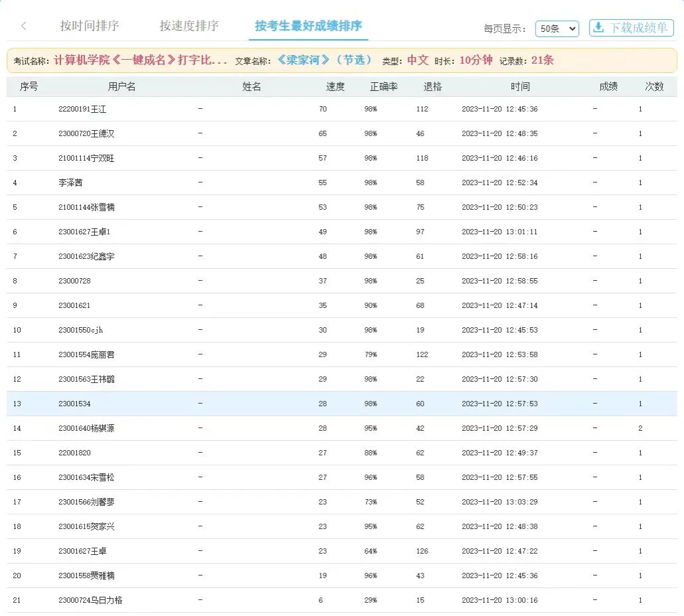Click article name 《梁家河》（节选）
This screenshot has width=684, height=616.
pos(325,60)
